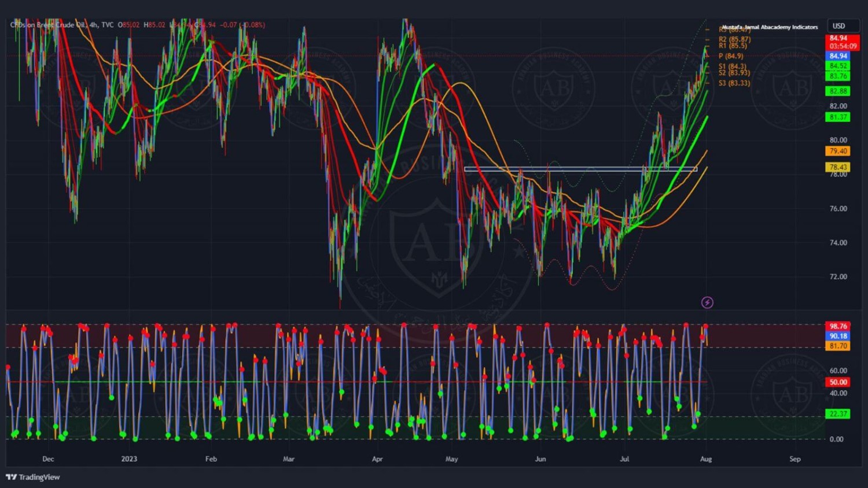Click the chart title 'CFDs on Brent Crude Oil'

48,25
